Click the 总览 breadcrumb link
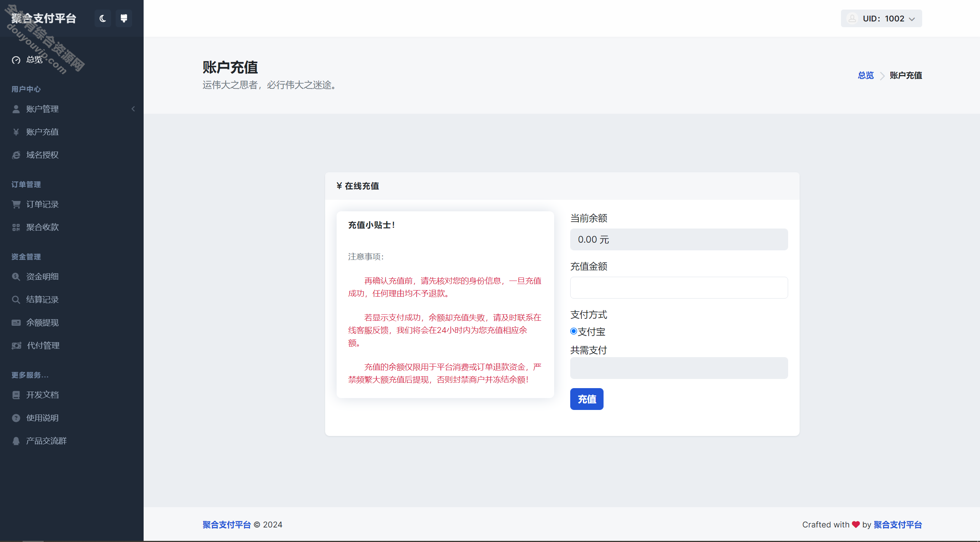Image resolution: width=980 pixels, height=542 pixels. point(866,75)
